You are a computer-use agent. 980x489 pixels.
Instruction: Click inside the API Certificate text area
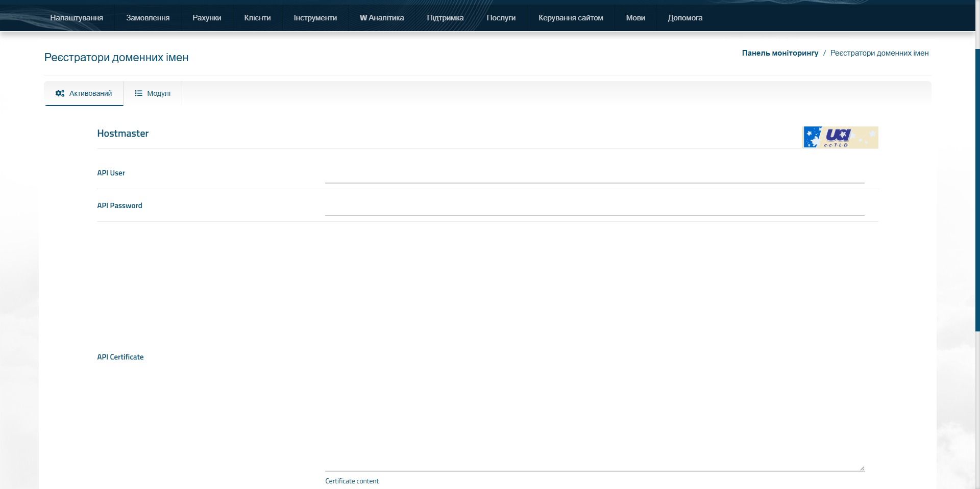point(594,352)
